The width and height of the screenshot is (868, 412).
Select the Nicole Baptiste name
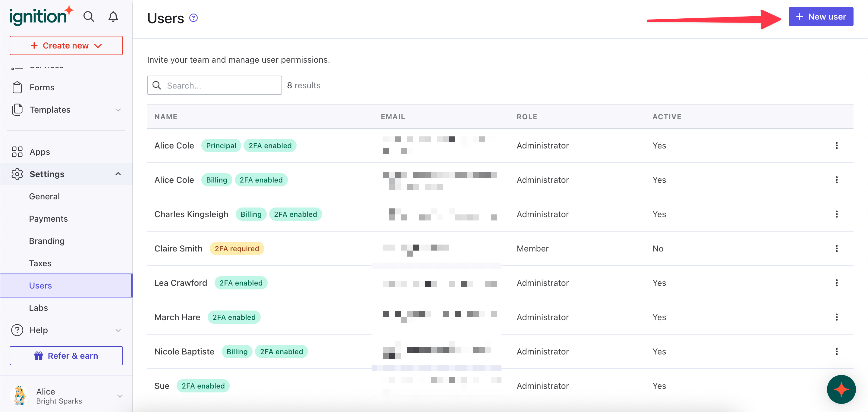tap(184, 351)
